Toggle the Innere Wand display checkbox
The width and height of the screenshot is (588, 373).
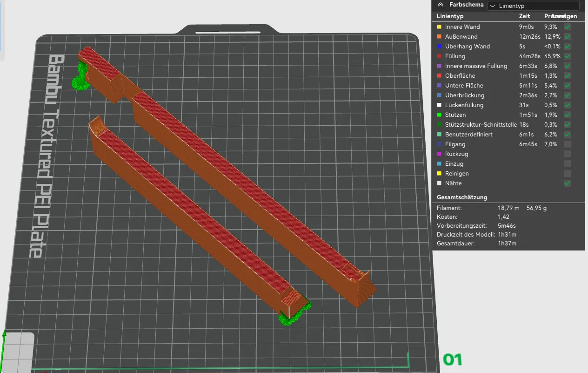coord(567,27)
